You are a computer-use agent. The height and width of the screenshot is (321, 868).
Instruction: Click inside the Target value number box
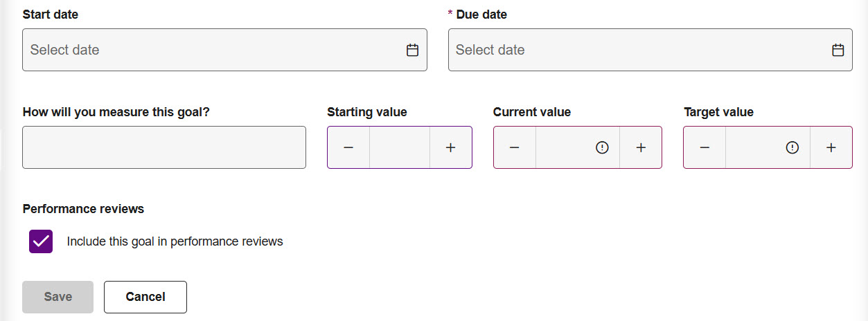(754, 147)
